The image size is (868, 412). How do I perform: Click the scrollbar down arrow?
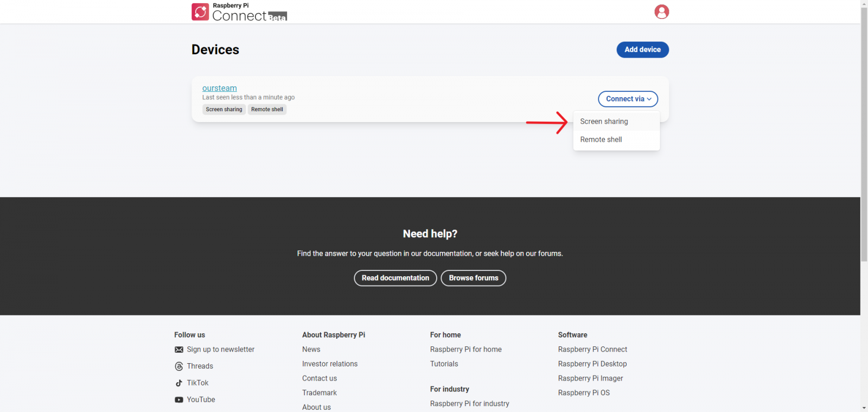pyautogui.click(x=864, y=408)
